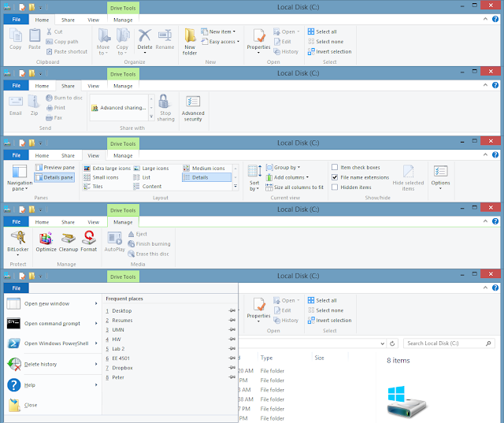Viewport: 504px width, 423px height.
Task: Open the Desktop frequent place
Action: 122,311
